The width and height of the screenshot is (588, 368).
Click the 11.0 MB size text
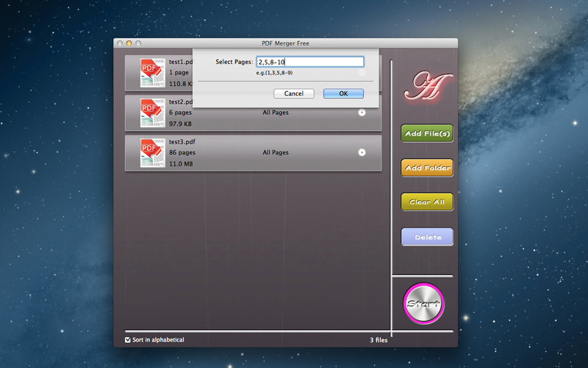tap(181, 163)
